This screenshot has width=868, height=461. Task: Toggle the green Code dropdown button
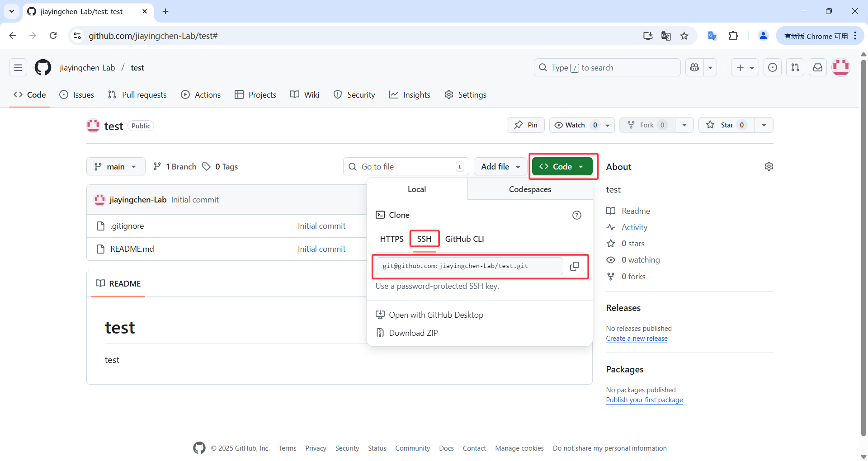coord(562,166)
